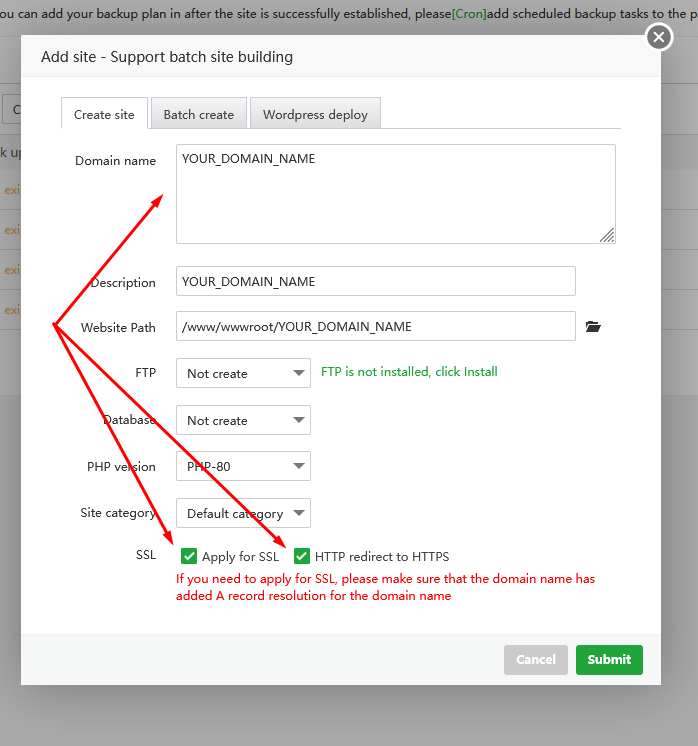698x746 pixels.
Task: Toggle HTTP redirect to HTTPS checkbox
Action: [302, 556]
